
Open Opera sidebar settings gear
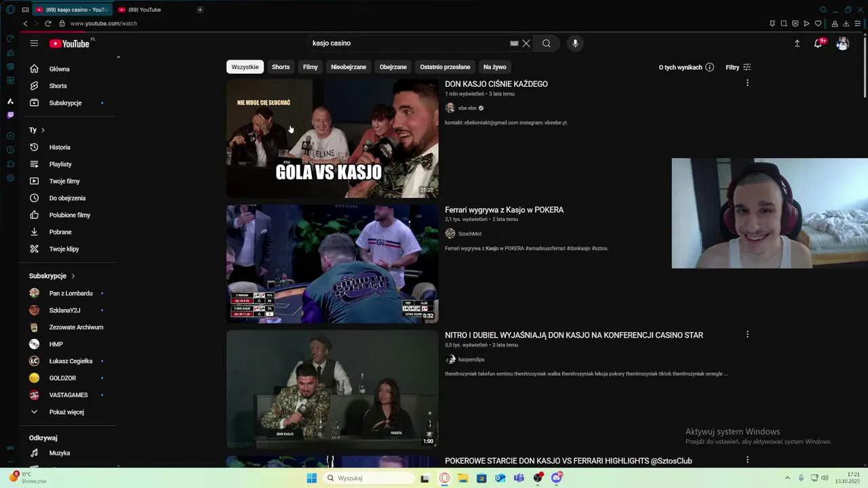click(10, 178)
